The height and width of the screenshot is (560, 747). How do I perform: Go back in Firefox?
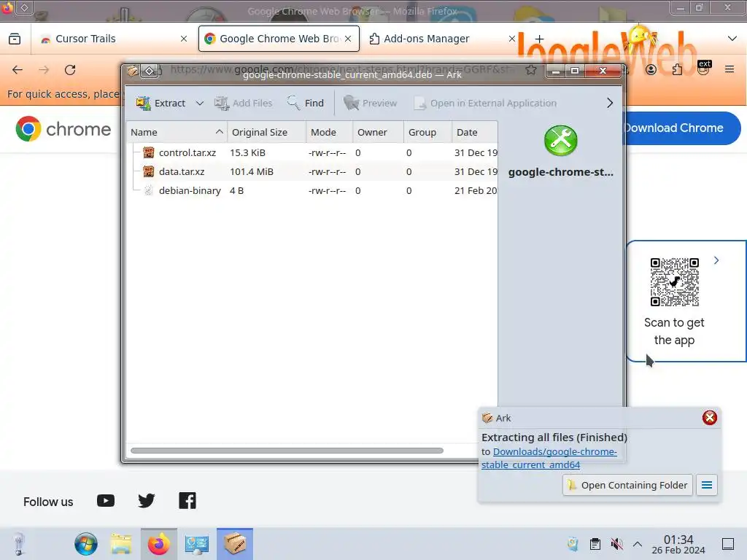tap(18, 70)
